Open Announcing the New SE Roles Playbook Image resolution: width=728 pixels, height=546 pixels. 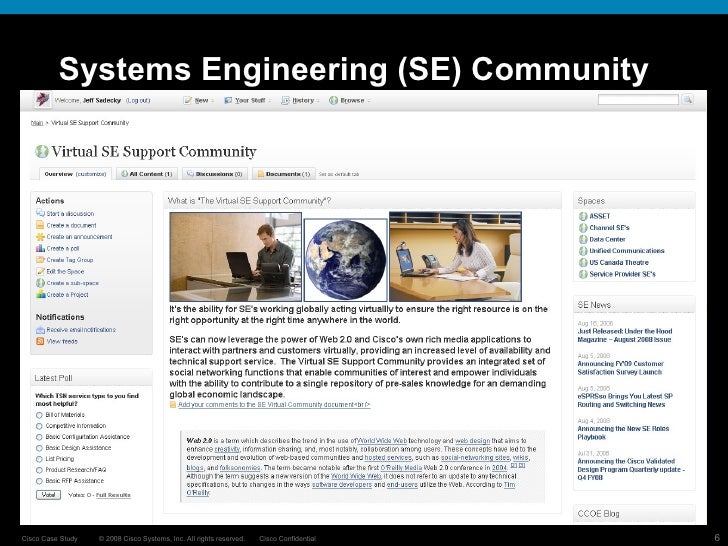623,433
